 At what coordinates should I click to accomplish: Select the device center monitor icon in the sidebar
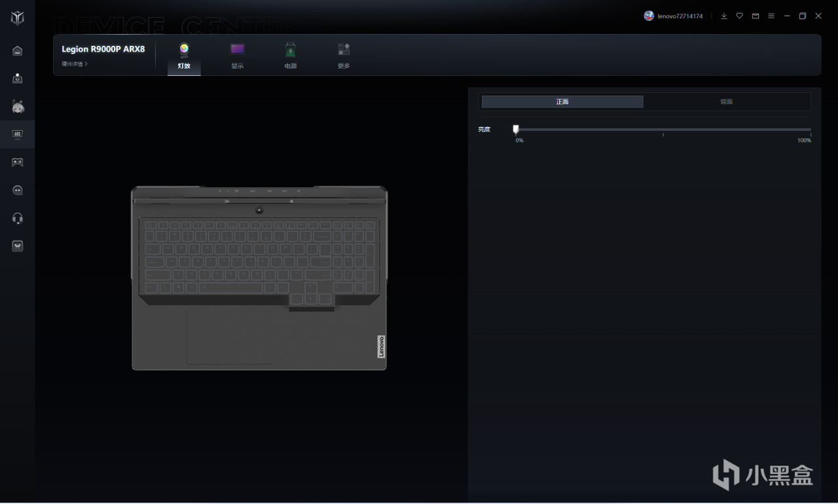click(x=18, y=134)
